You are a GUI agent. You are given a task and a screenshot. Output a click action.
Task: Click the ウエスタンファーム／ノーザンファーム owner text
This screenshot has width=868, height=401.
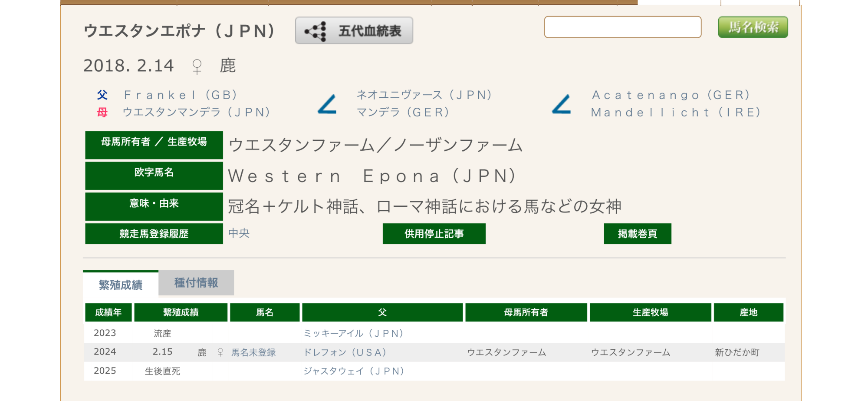click(x=375, y=145)
